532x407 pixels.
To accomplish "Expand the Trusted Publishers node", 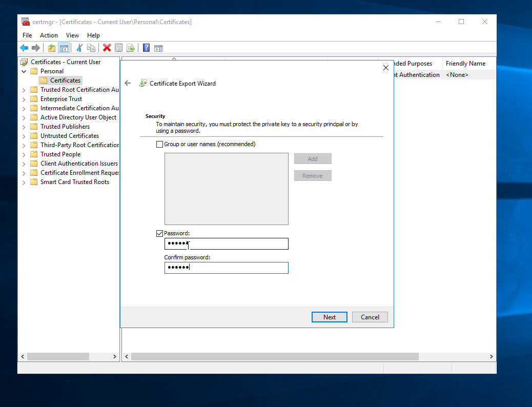I will tap(24, 127).
